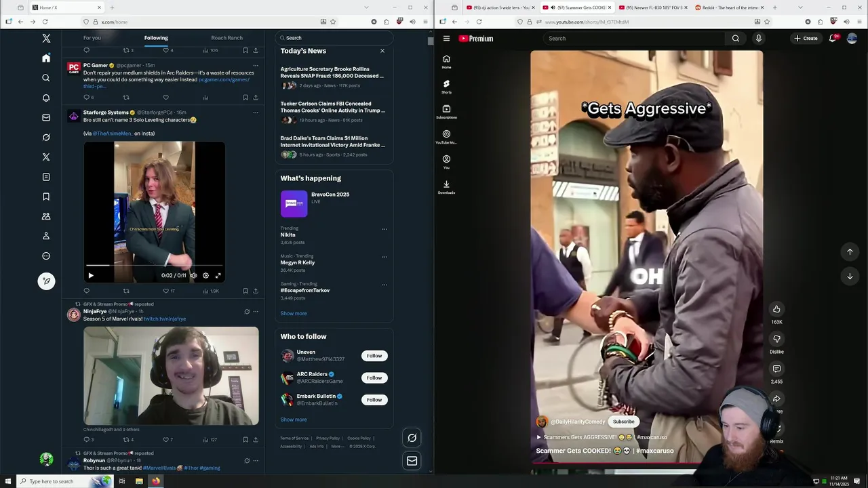Bookmark the YouTube page with star icon
The width and height of the screenshot is (868, 488).
[767, 22]
